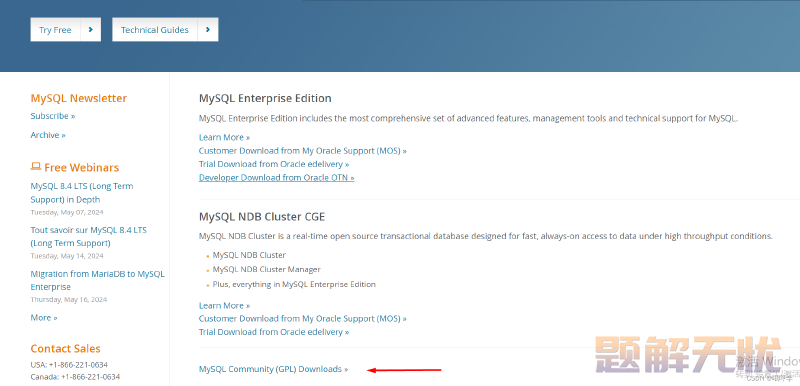Open NDB Cluster Customer Download from MOS
This screenshot has width=800, height=386.
(303, 319)
